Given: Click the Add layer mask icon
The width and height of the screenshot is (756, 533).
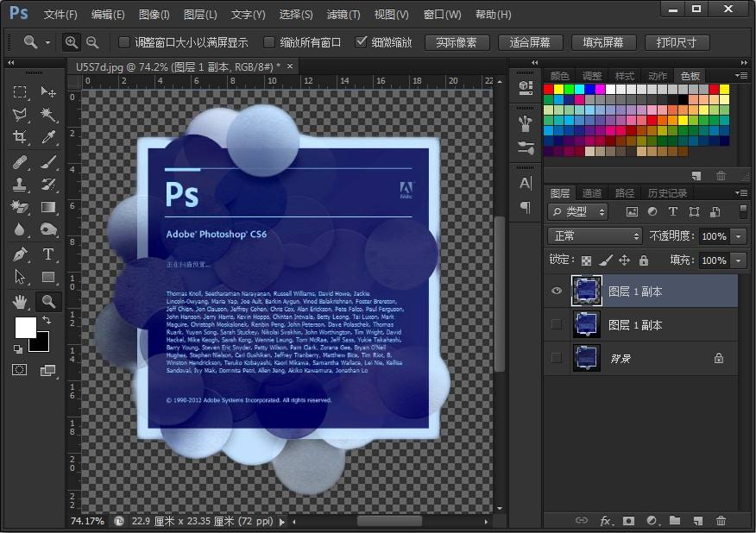Looking at the screenshot, I should pos(627,521).
